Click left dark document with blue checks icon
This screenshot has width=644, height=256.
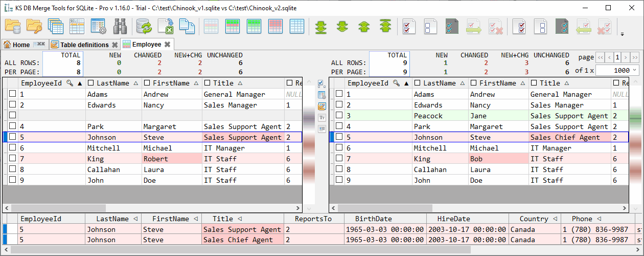tap(452, 26)
